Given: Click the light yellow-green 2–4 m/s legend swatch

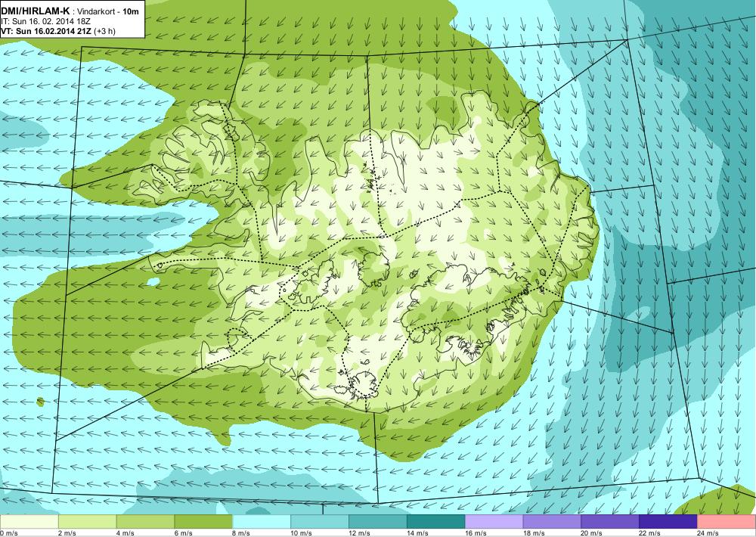Looking at the screenshot, I should (x=87, y=522).
